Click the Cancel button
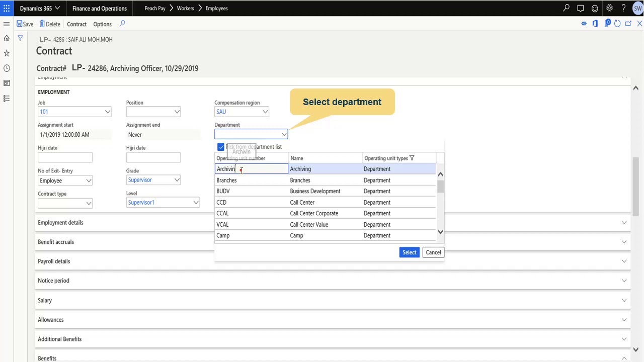 [x=433, y=252]
